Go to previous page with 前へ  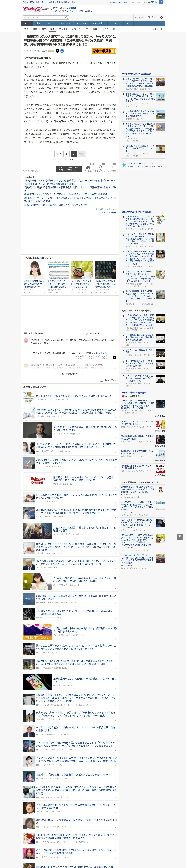pos(58,154)
